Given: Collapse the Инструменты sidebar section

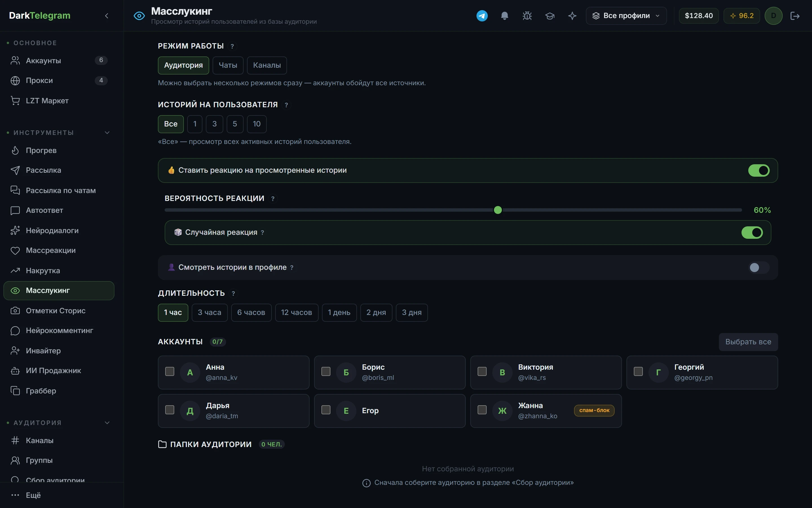Looking at the screenshot, I should (x=107, y=133).
